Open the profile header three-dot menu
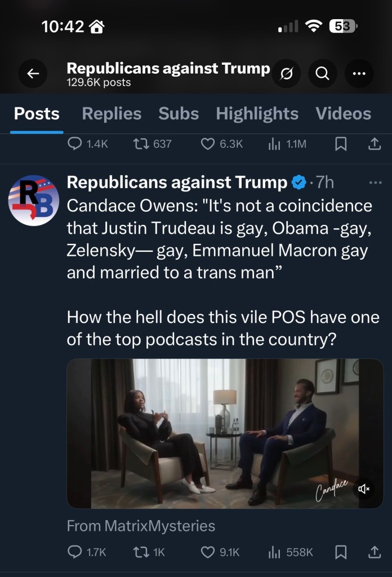The width and height of the screenshot is (392, 577). click(359, 74)
